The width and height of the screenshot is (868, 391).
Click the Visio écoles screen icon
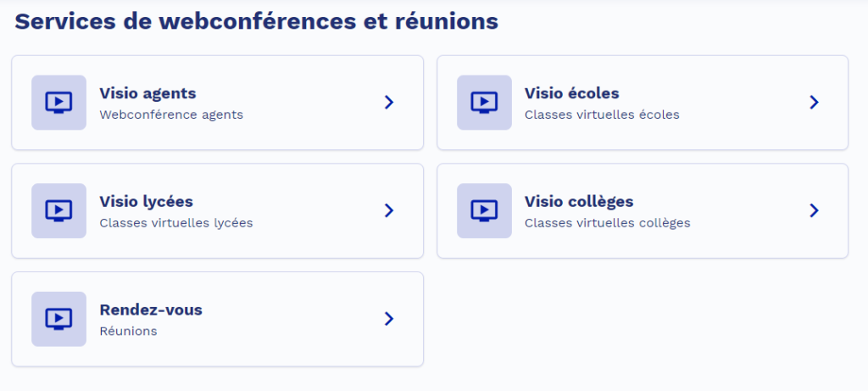click(484, 103)
